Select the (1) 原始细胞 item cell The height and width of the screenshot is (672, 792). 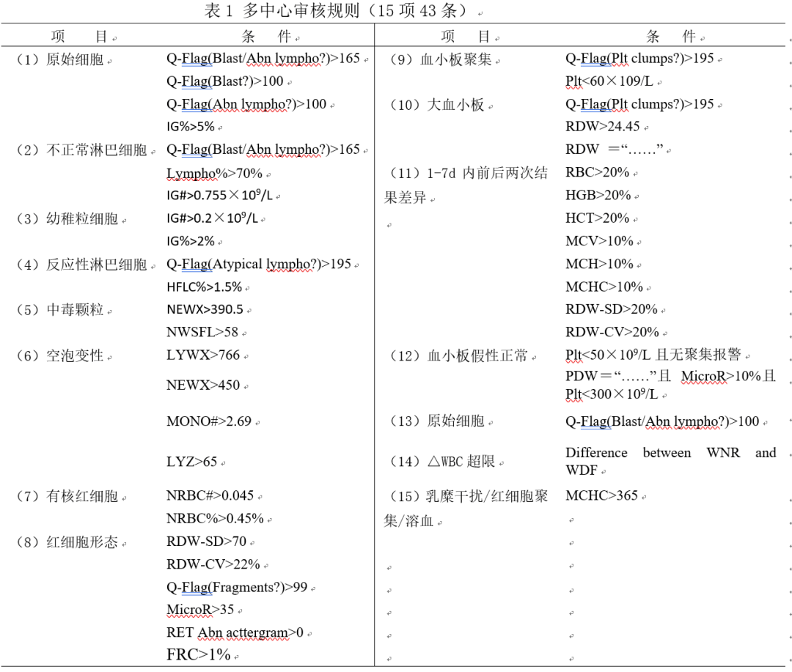[x=64, y=59]
